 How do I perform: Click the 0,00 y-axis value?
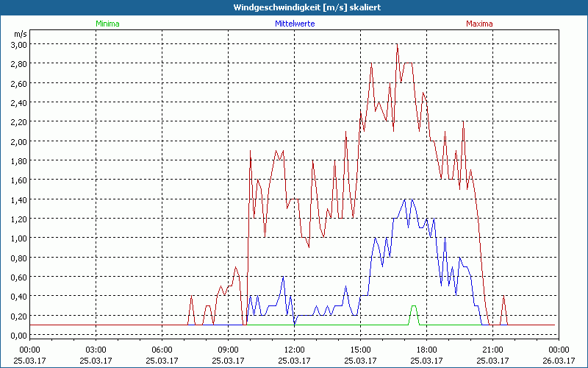pyautogui.click(x=18, y=335)
